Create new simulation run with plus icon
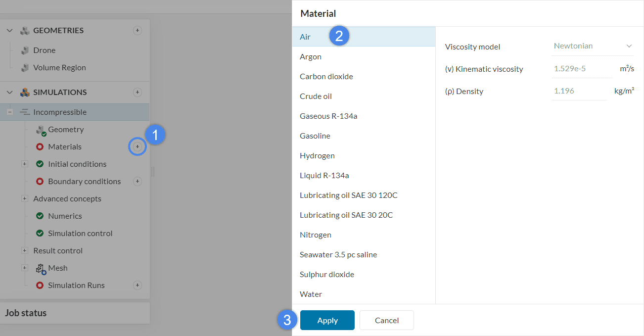644x336 pixels. click(138, 286)
